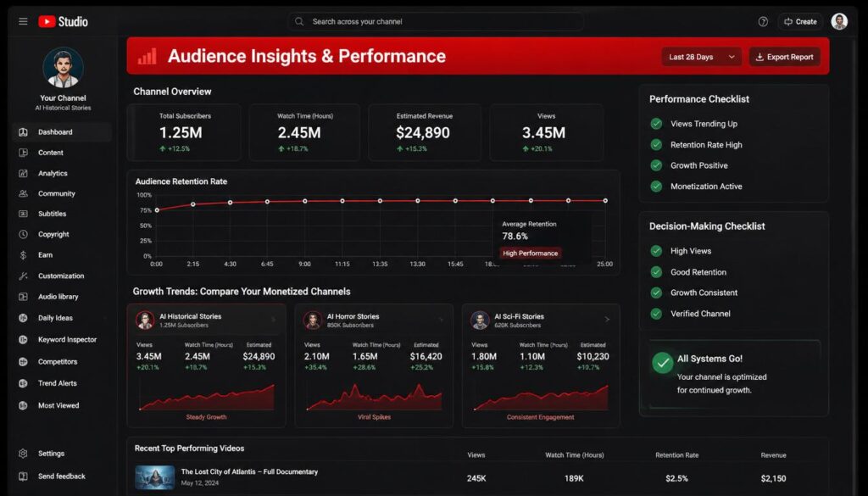The image size is (868, 496).
Task: Click the large channel profile picture
Action: pyautogui.click(x=63, y=68)
